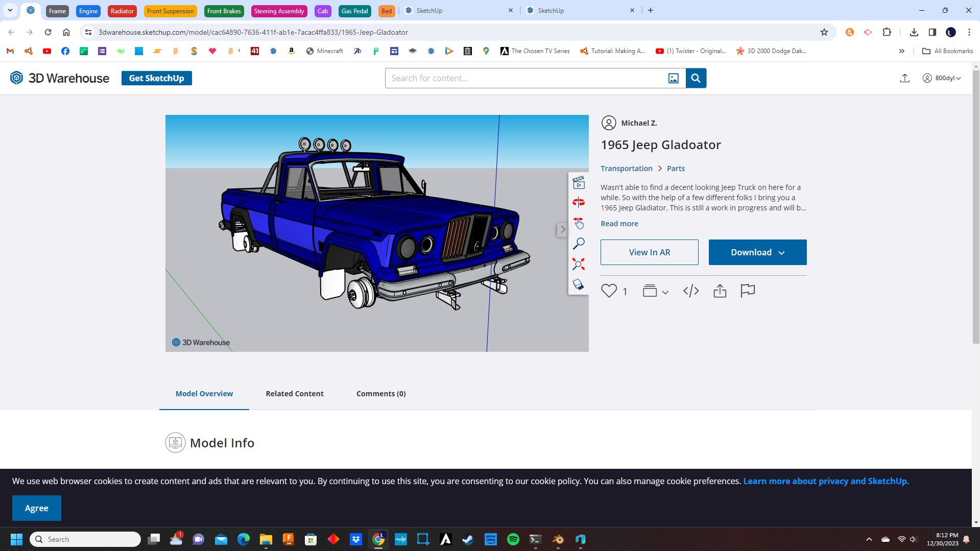This screenshot has width=980, height=551.
Task: Flag this model with report icon
Action: (747, 291)
